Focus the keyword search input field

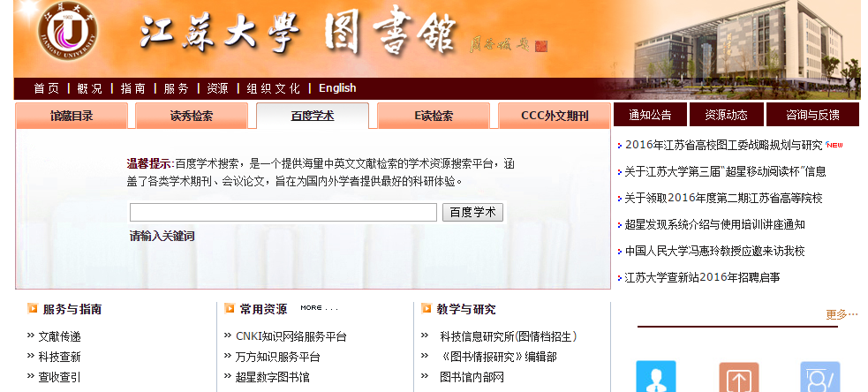click(x=283, y=213)
